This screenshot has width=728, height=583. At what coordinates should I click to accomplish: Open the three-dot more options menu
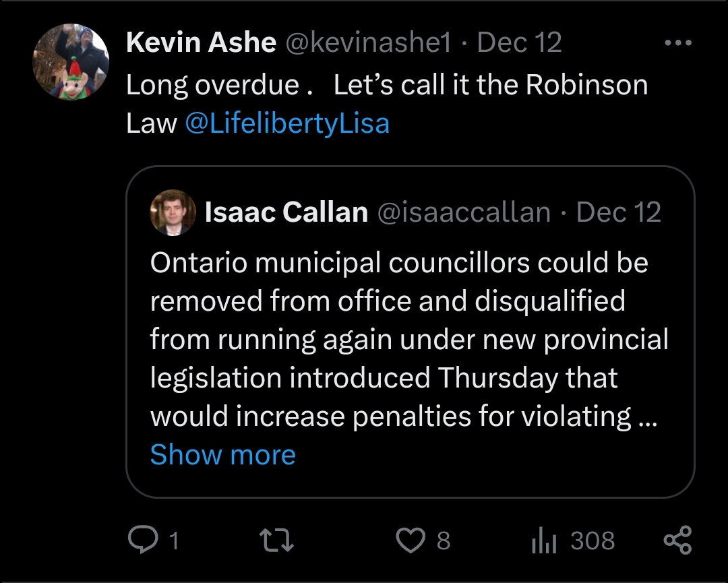pyautogui.click(x=677, y=43)
